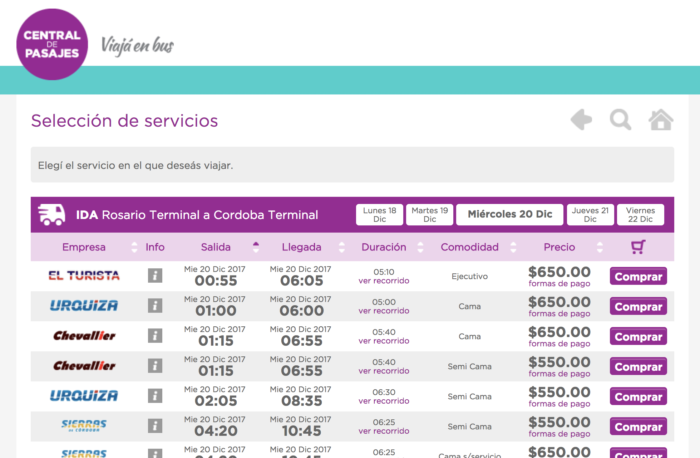Select the Viernes 22 Dic date tab
Screen dimensions: 700x458
tap(641, 215)
